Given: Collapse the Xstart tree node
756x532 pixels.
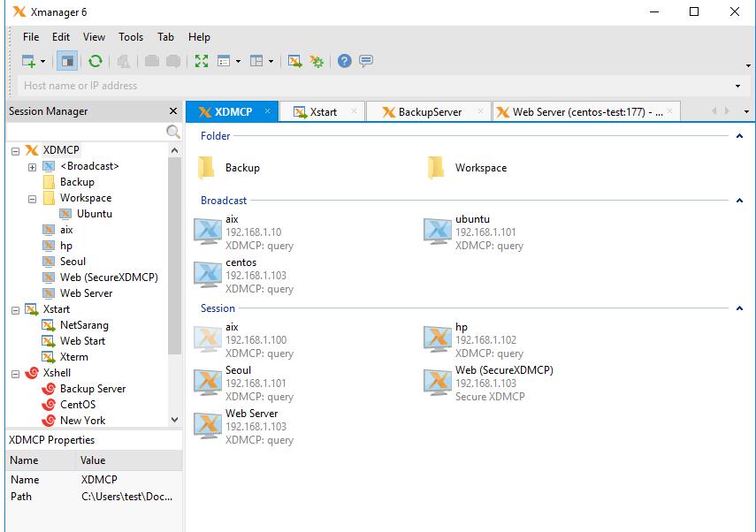Looking at the screenshot, I should (x=15, y=310).
